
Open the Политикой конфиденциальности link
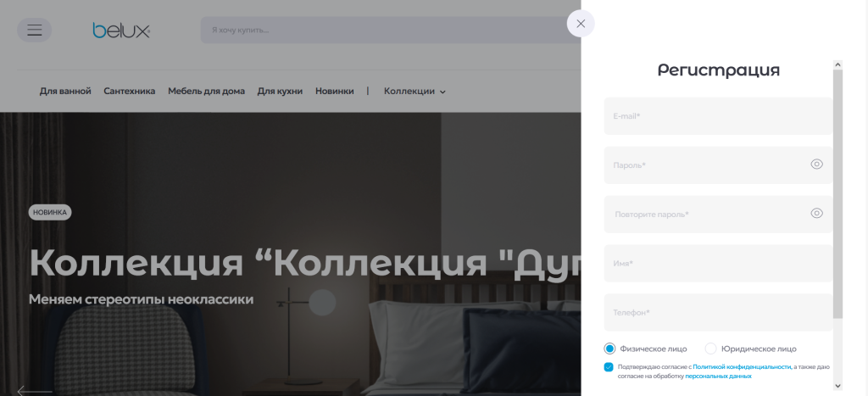[742, 366]
